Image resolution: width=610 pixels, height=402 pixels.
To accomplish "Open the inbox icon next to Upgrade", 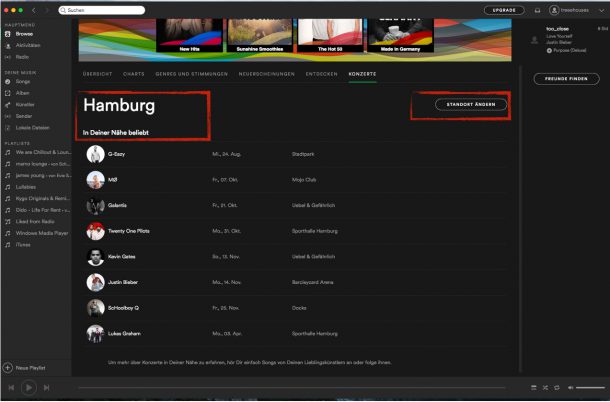I will click(x=537, y=11).
